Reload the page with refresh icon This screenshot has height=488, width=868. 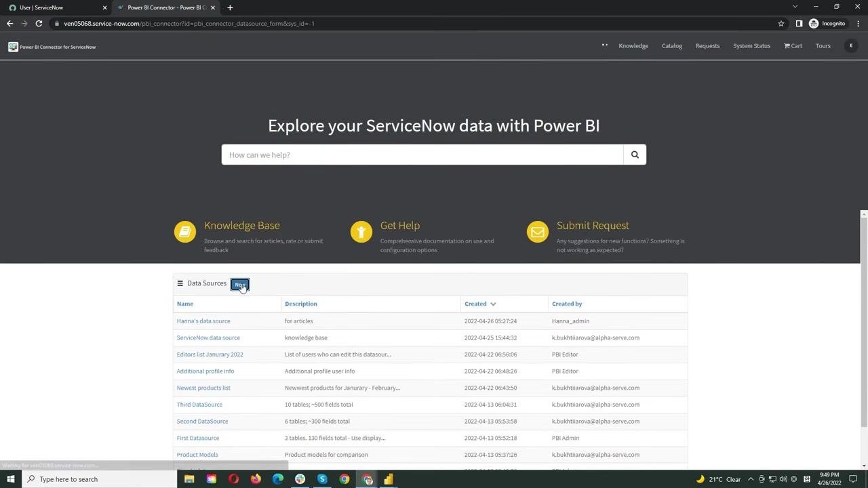[39, 24]
